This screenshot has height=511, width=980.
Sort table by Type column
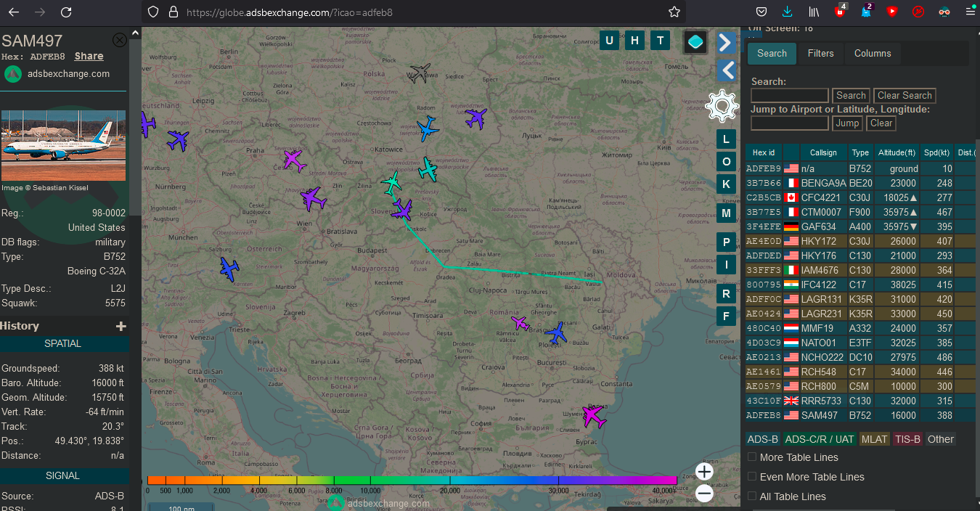tap(860, 152)
